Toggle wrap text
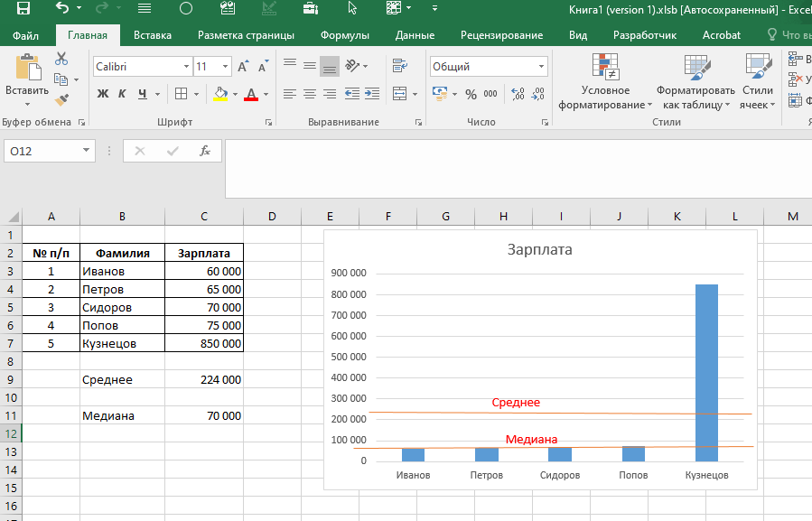Screen dimensions: 812x521 [400, 66]
